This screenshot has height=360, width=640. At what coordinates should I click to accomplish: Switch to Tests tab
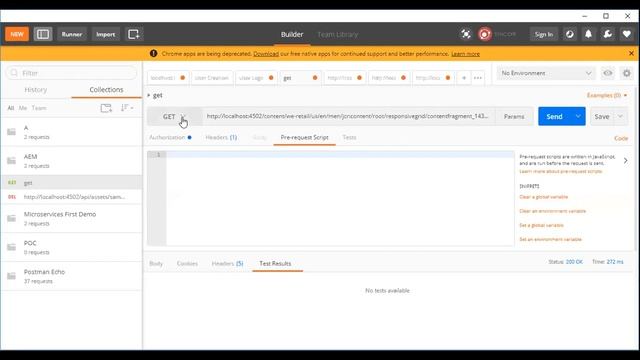point(349,138)
